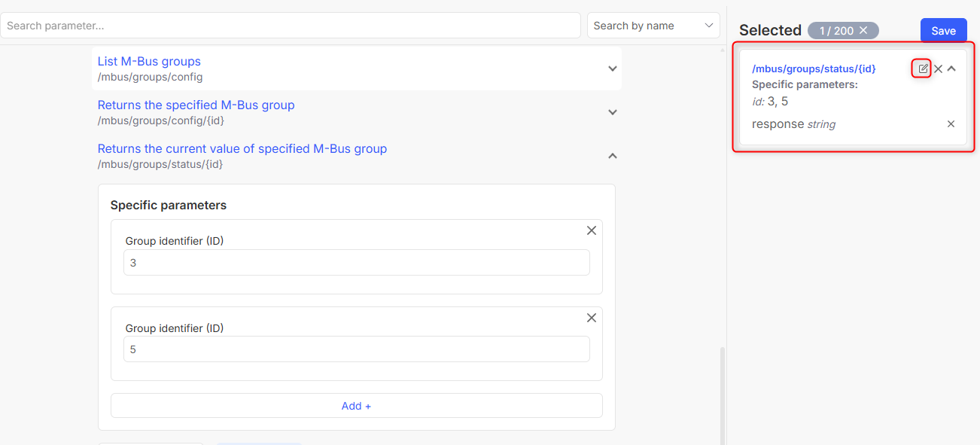
Task: Expand the Returns the specified M-Bus group row
Action: tap(612, 112)
